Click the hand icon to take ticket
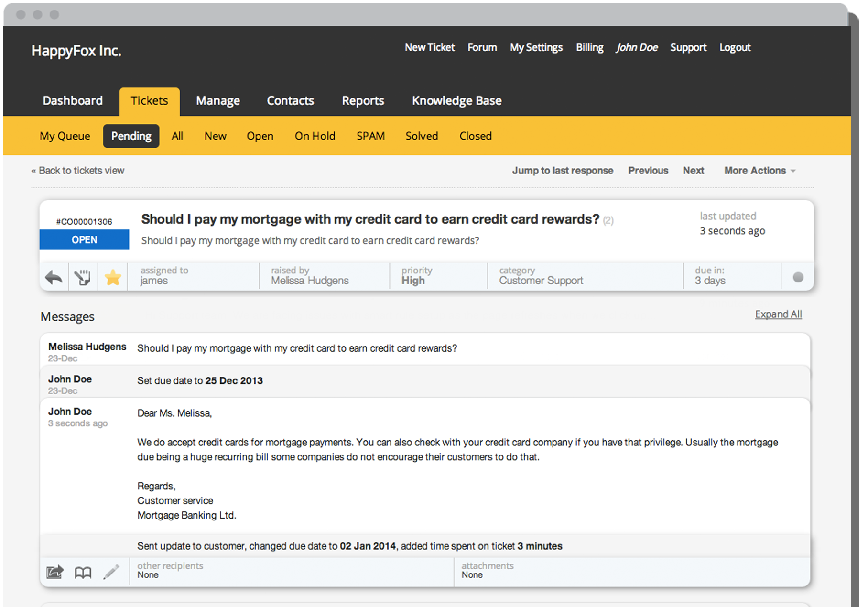 [x=83, y=277]
